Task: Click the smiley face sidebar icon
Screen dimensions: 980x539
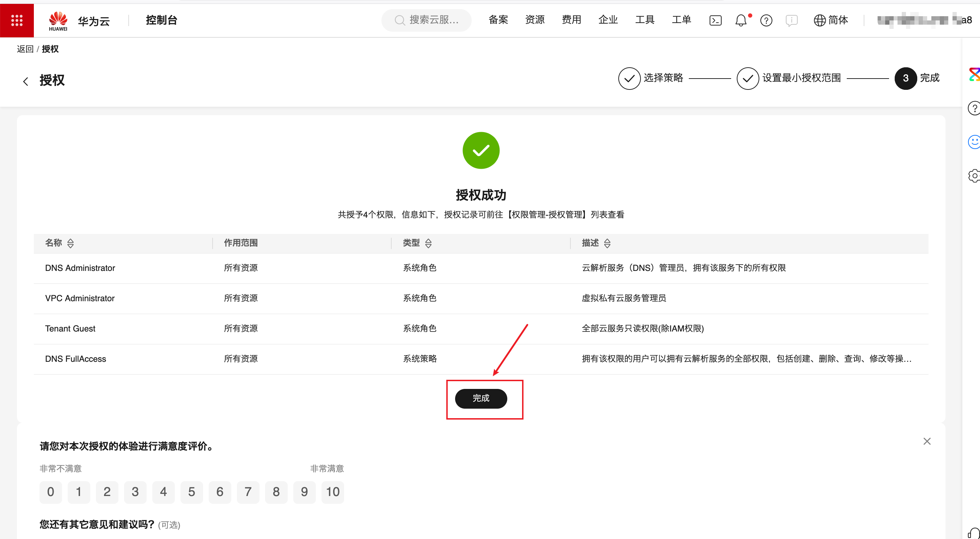Action: click(974, 142)
